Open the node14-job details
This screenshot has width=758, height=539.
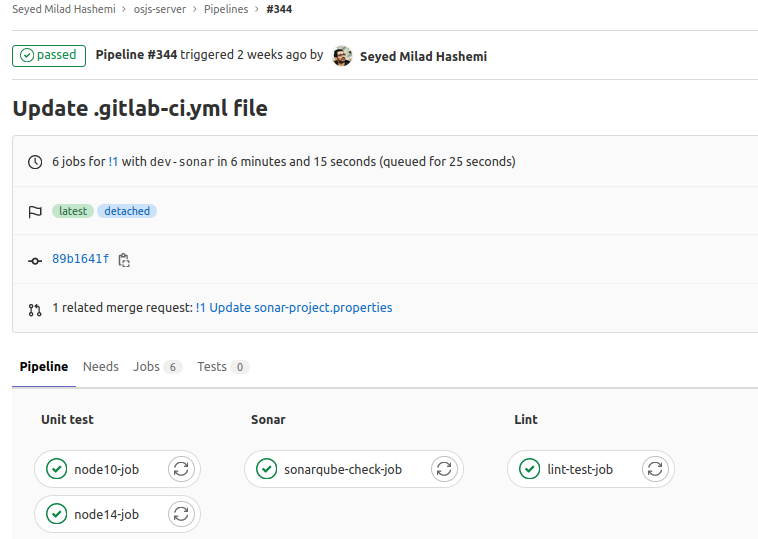coord(106,515)
